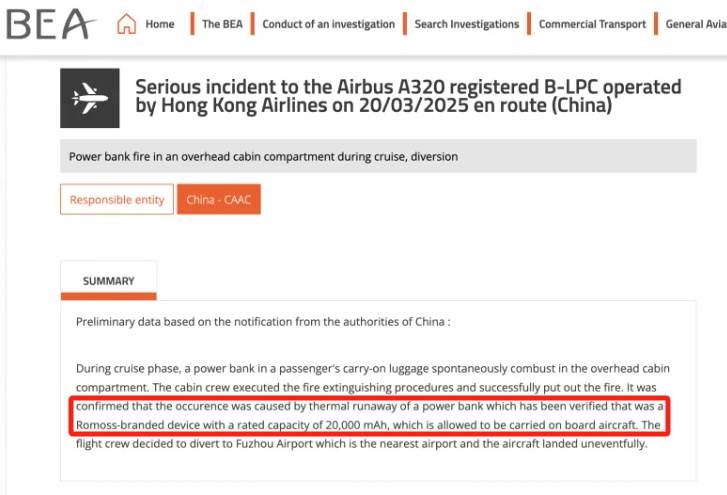Go to Search Investigations
The image size is (727, 495).
coord(466,24)
